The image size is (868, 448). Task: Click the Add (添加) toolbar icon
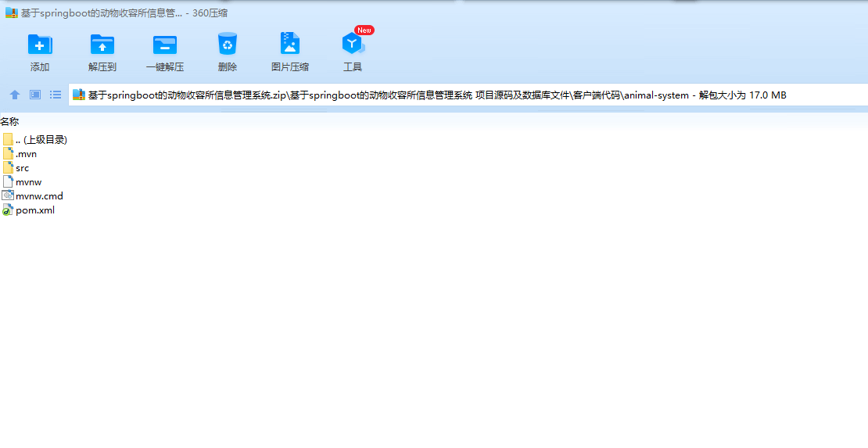point(40,45)
